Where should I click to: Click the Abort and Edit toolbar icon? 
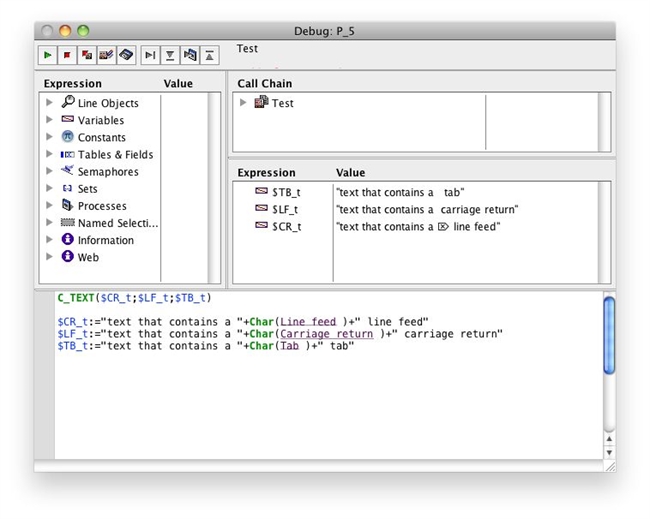87,55
